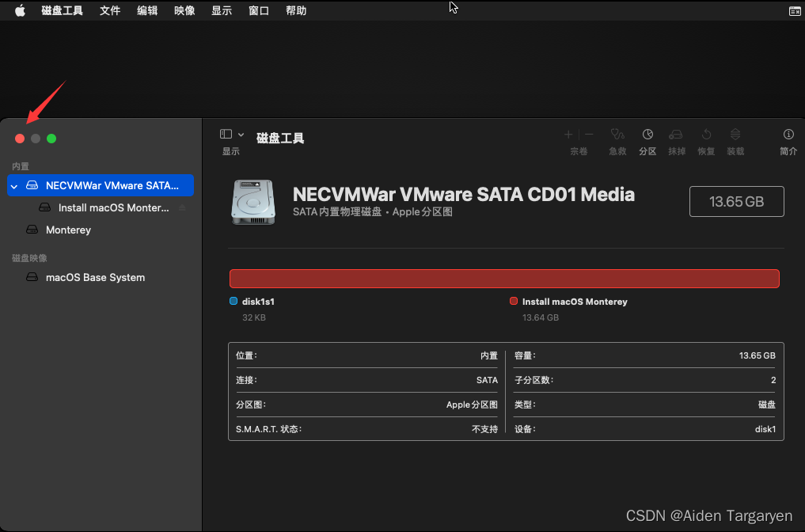Run 急救 First Aid stethoscope icon
The height and width of the screenshot is (532, 805).
pos(617,135)
